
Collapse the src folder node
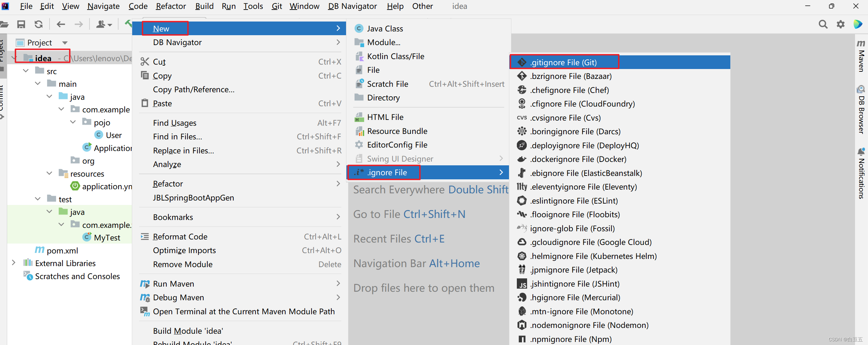[26, 71]
